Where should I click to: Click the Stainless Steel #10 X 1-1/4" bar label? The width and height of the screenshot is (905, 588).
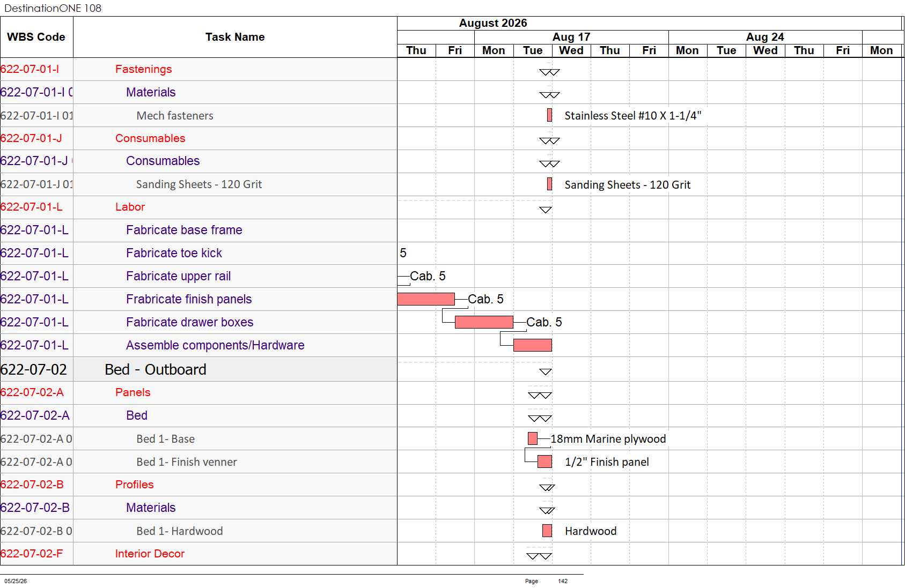[633, 116]
